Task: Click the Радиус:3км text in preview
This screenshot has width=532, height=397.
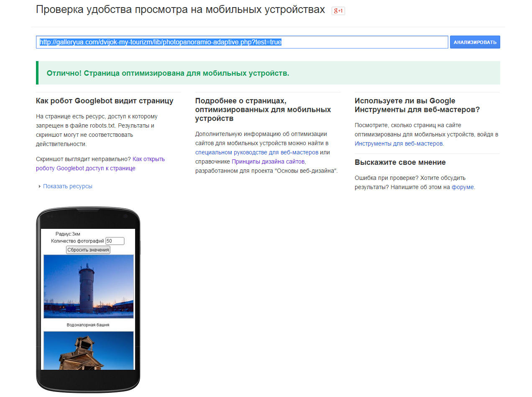Action: point(68,234)
